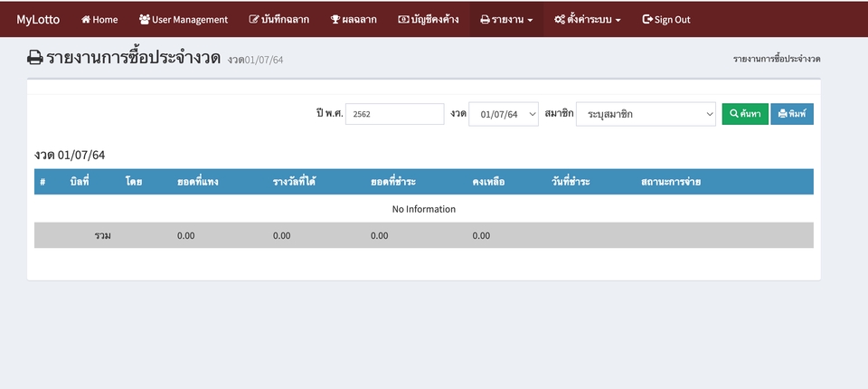The width and height of the screenshot is (868, 389).
Task: Click the 0.00 total under ยอดที่ชำระ
Action: (380, 235)
